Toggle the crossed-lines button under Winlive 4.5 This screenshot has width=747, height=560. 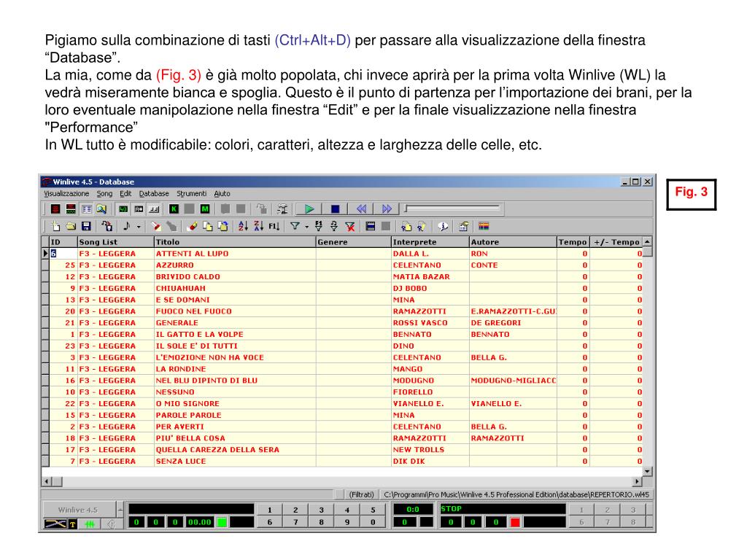[55, 524]
